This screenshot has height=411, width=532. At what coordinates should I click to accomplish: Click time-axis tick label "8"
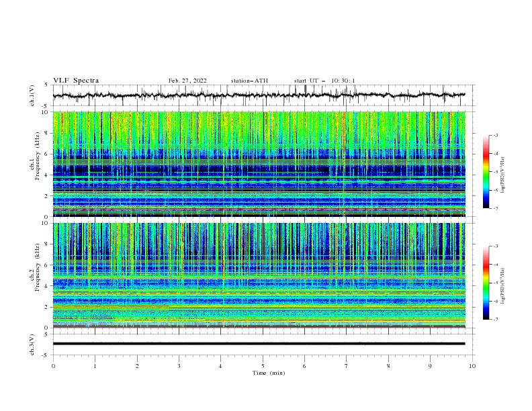pos(388,366)
